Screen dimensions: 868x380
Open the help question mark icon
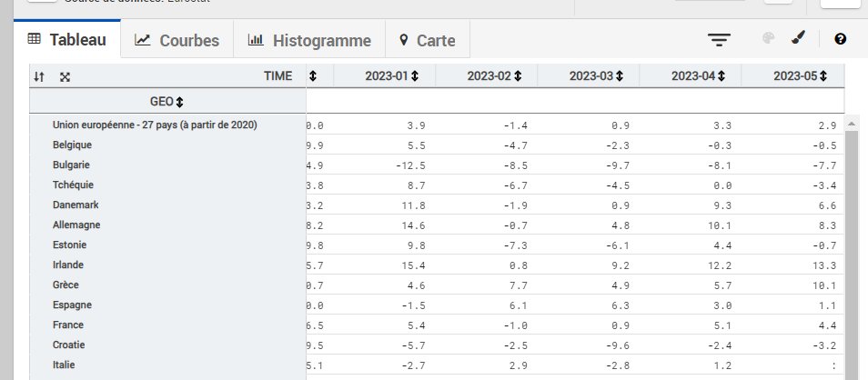pos(840,39)
